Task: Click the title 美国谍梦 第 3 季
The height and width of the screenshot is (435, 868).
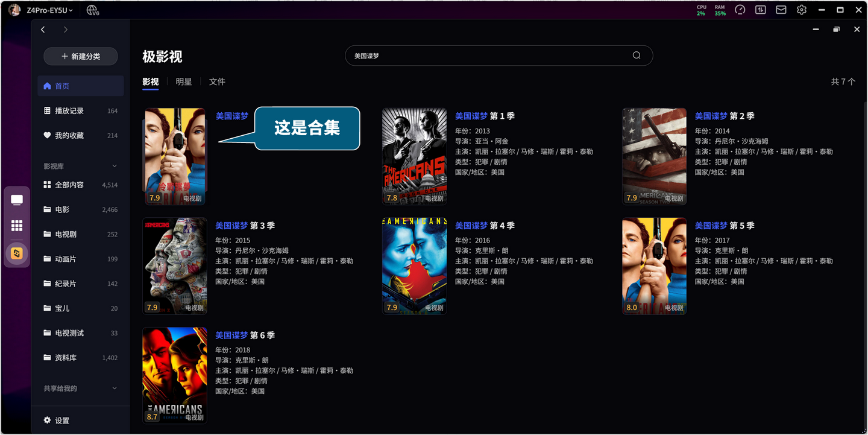Action: click(x=245, y=226)
